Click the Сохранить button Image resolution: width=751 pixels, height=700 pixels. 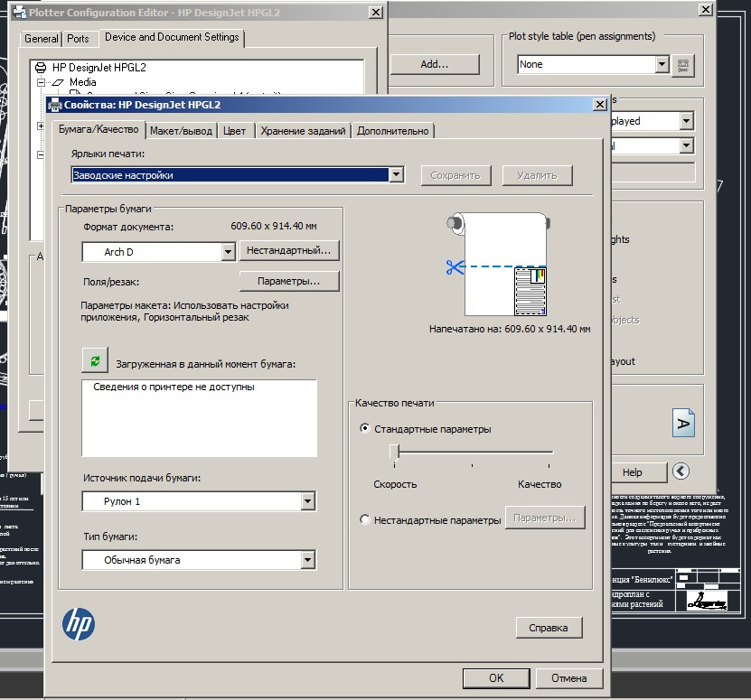tap(455, 175)
